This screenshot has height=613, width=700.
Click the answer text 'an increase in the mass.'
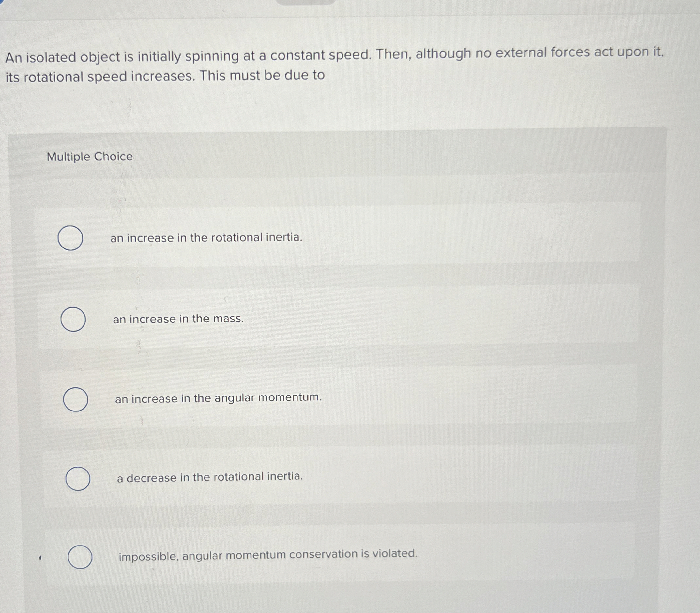pos(178,319)
